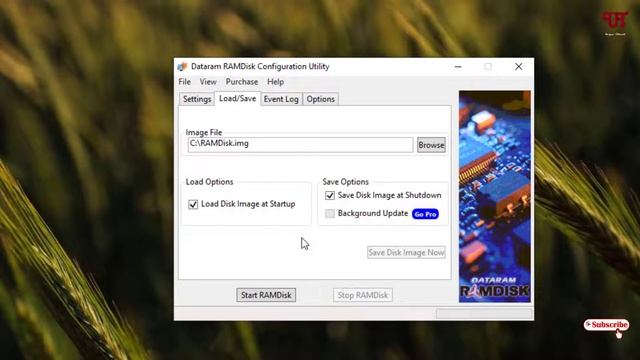The width and height of the screenshot is (640, 360).
Task: Switch to the Event Log tab
Action: [281, 99]
